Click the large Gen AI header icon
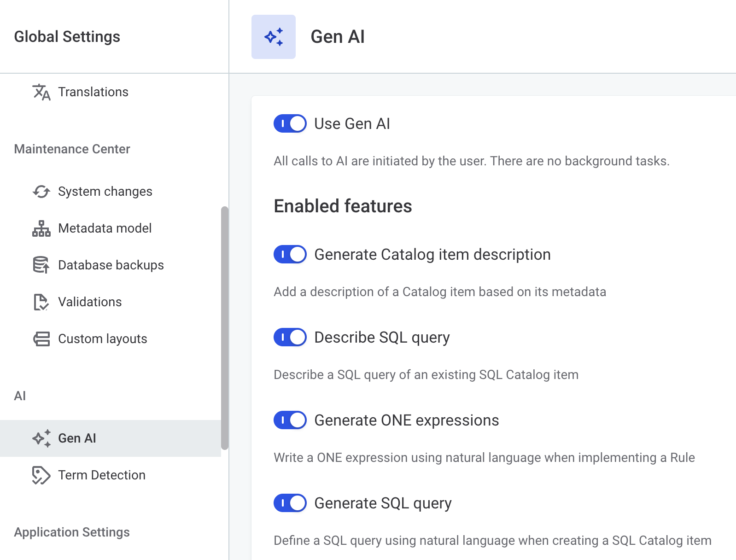 pyautogui.click(x=274, y=37)
